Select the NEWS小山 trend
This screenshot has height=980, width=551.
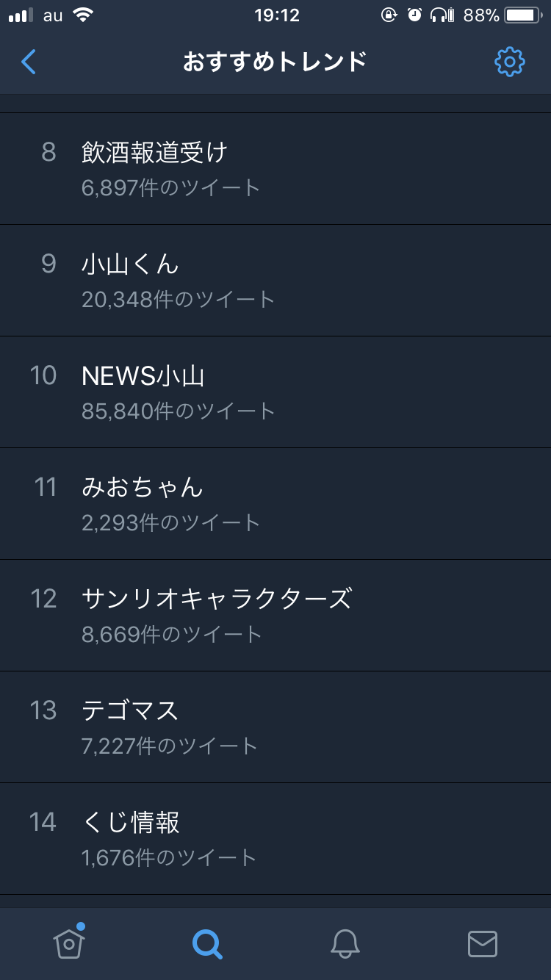[x=275, y=392]
